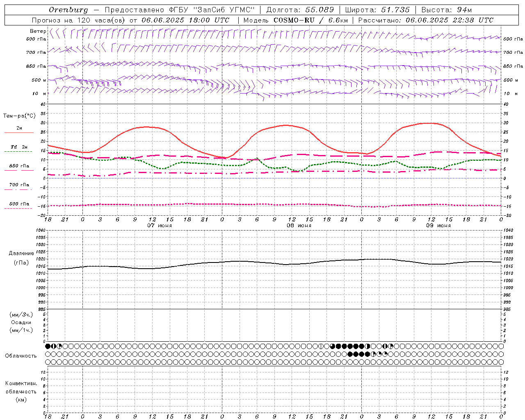Select the Тем-ра(°C) axis title
This screenshot has height=420, width=525.
point(19,116)
